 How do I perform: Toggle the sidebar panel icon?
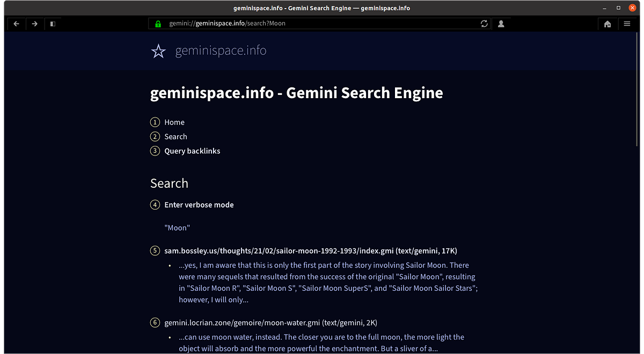(x=53, y=24)
